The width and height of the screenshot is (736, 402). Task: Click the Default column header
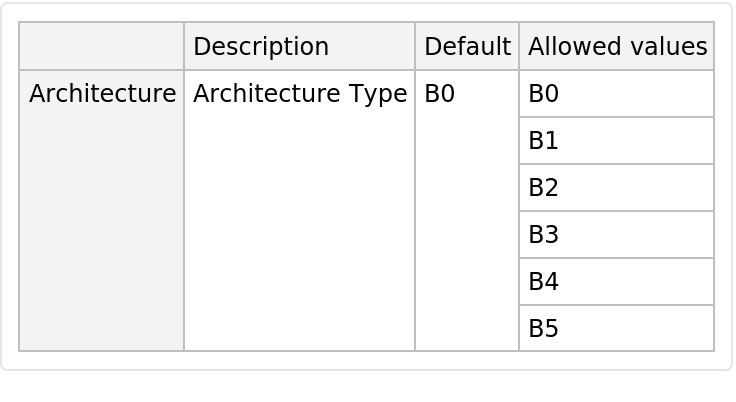coord(467,46)
